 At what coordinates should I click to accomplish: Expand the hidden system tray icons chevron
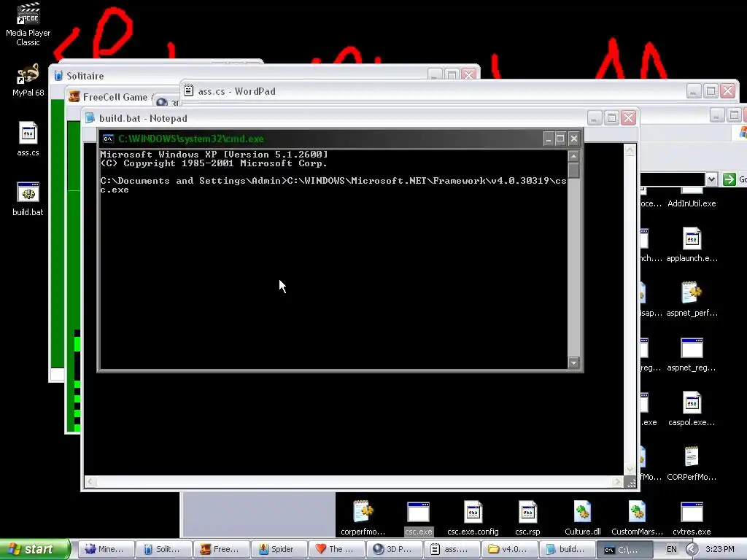(x=692, y=549)
